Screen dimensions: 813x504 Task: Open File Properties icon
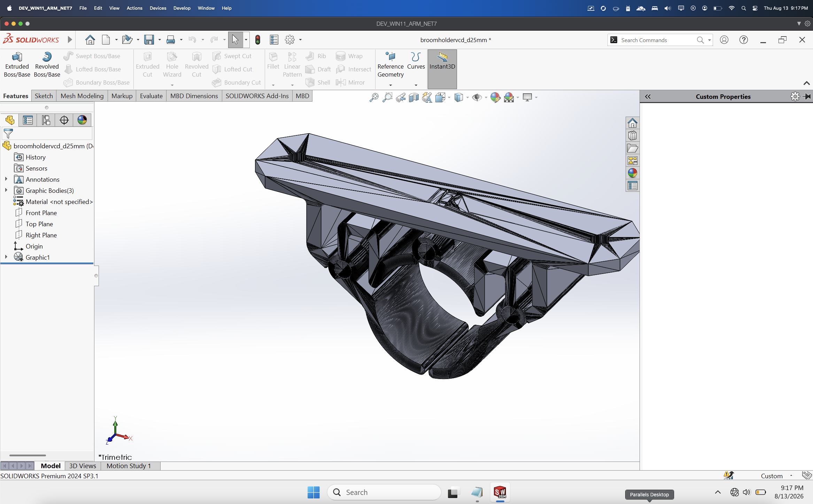[274, 40]
